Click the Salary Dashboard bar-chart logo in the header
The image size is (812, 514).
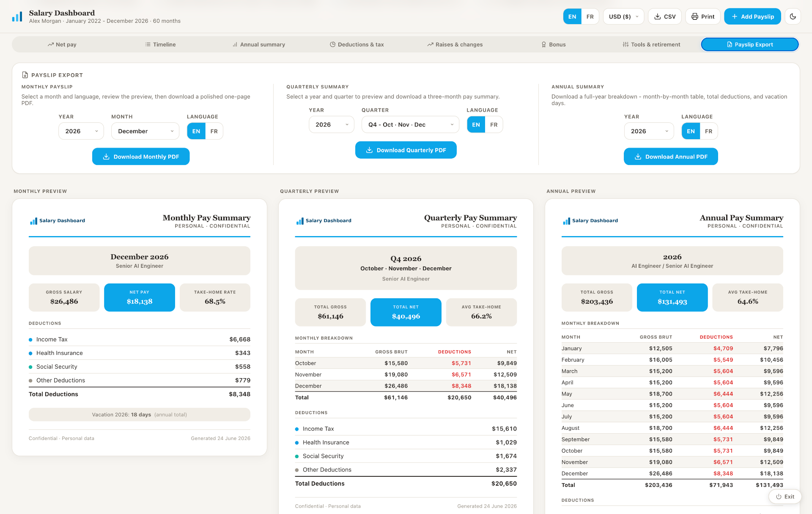(17, 17)
